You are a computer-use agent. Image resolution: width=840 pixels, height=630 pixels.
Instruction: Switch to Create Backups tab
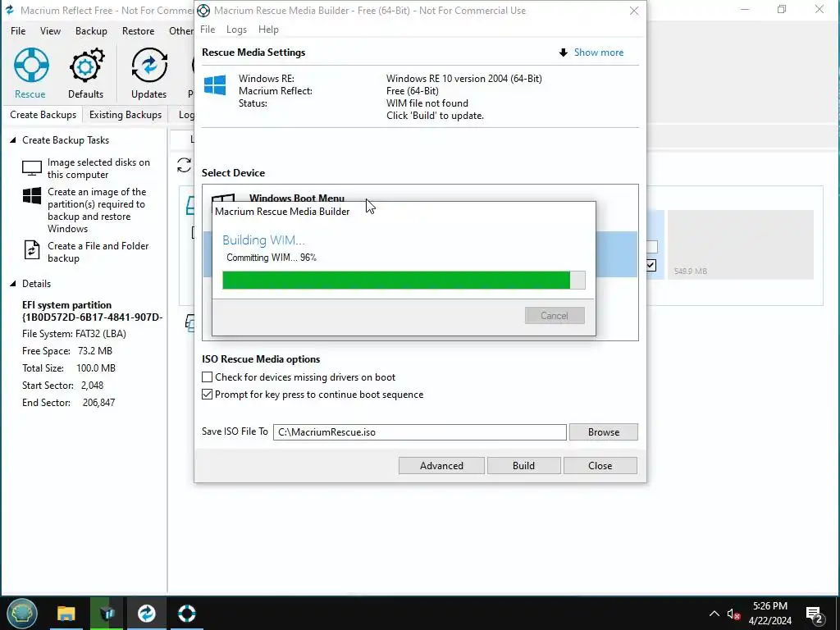[x=43, y=115]
